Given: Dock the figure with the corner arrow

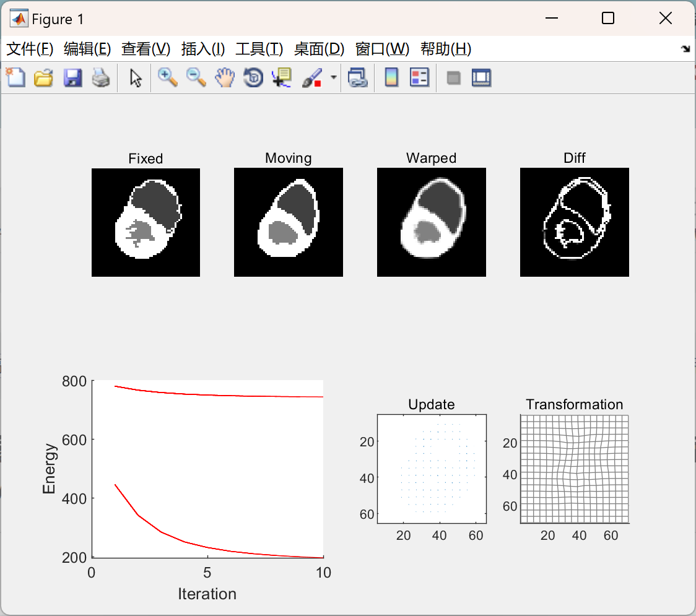Looking at the screenshot, I should coord(685,48).
